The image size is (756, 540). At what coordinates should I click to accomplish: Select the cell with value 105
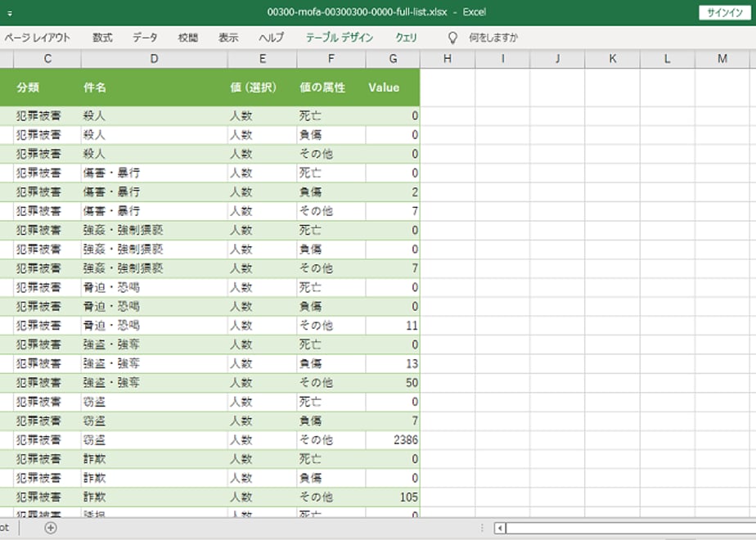coord(393,497)
